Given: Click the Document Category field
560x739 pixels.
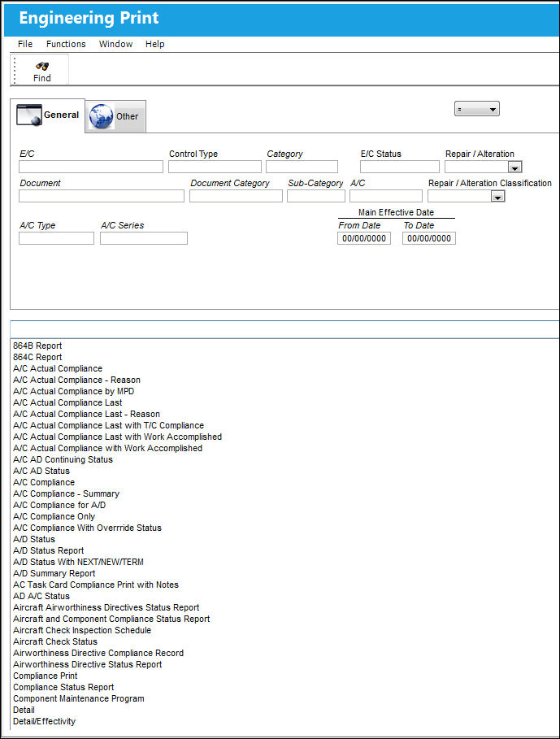Looking at the screenshot, I should [x=236, y=196].
